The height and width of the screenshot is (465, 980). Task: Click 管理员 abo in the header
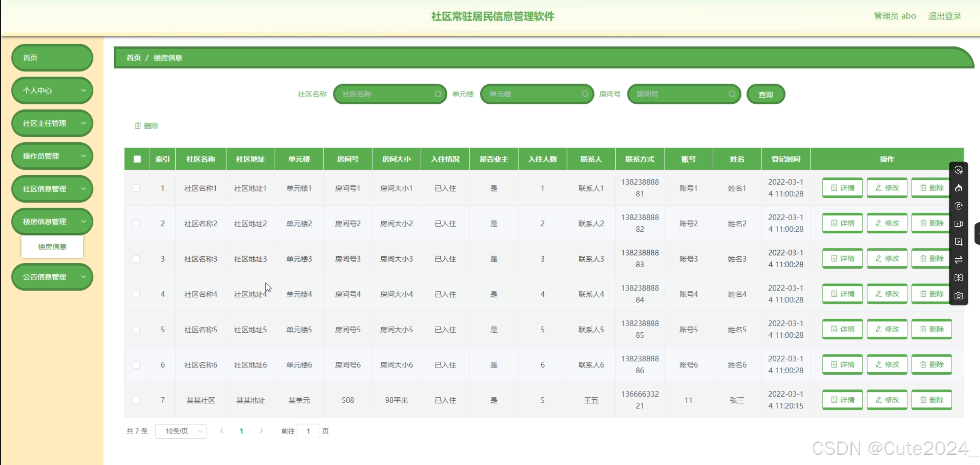[895, 16]
